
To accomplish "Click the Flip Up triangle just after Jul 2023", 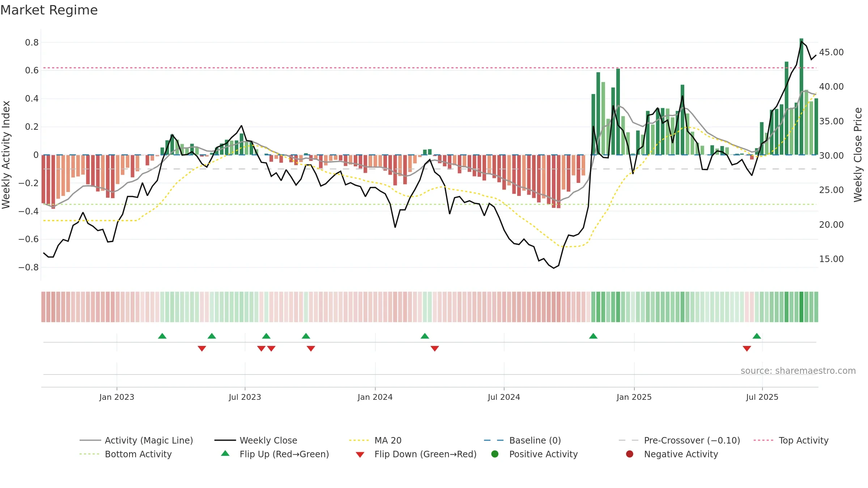I will pyautogui.click(x=267, y=336).
